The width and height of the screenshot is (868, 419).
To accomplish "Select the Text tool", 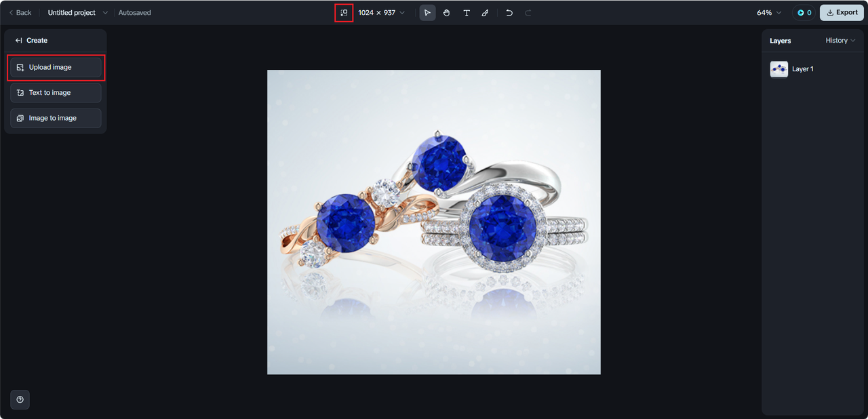I will point(466,13).
